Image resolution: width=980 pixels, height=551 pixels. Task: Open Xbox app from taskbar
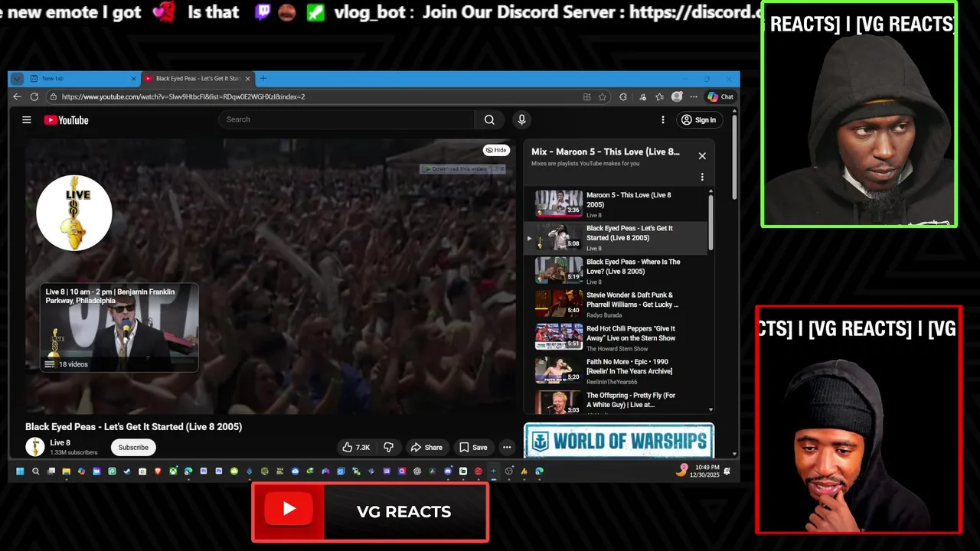(173, 471)
